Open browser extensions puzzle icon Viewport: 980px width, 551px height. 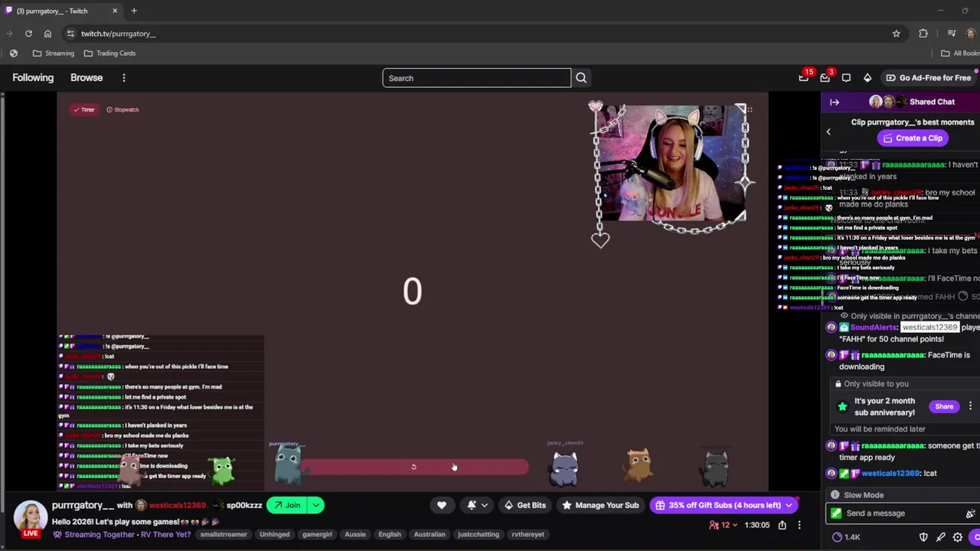pyautogui.click(x=923, y=34)
